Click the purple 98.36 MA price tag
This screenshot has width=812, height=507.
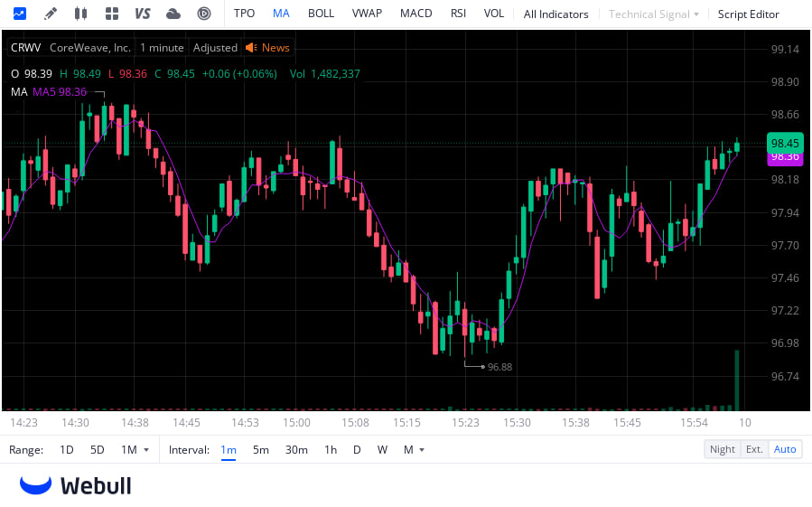coord(785,158)
